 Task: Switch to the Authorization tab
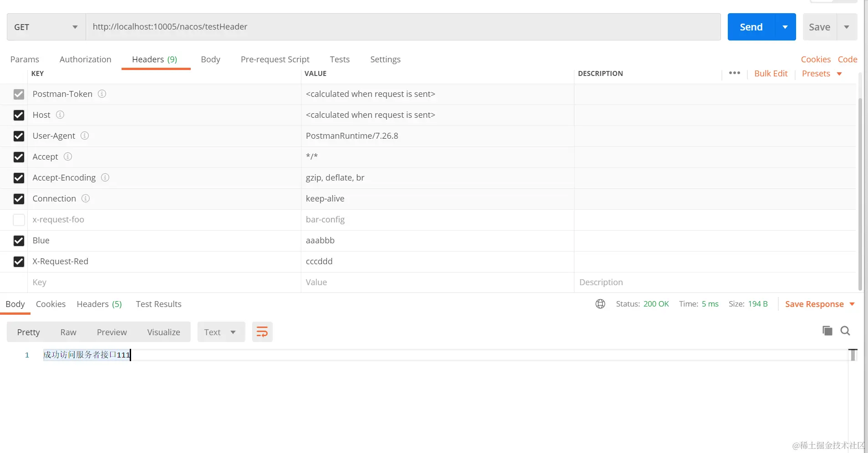click(85, 59)
